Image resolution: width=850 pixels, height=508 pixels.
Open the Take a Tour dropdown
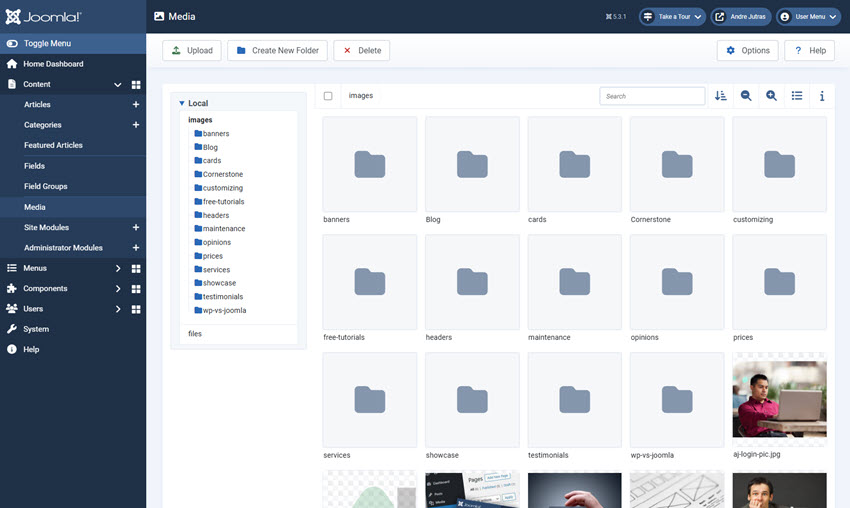point(673,17)
